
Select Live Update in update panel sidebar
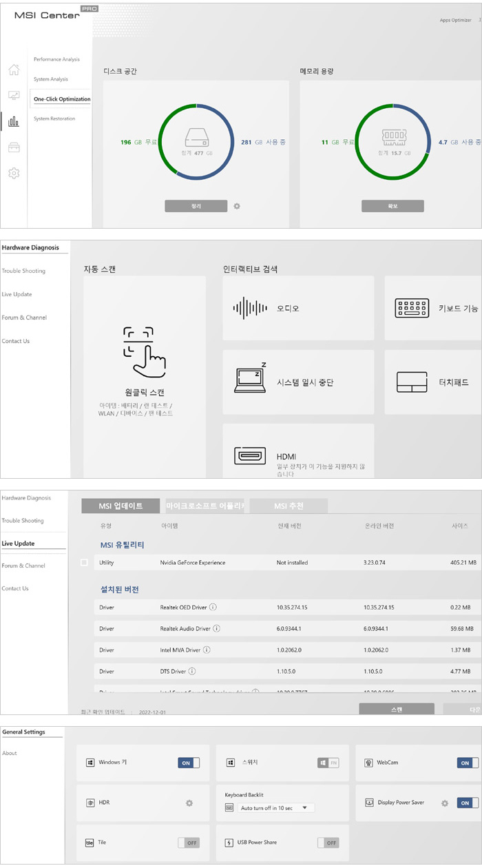18,544
